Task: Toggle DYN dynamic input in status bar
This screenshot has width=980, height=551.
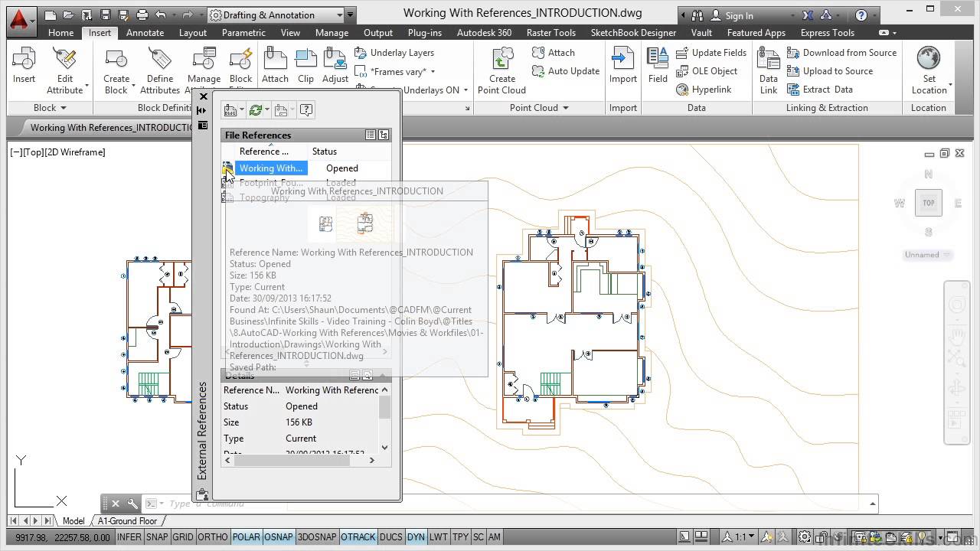Action: [x=416, y=537]
